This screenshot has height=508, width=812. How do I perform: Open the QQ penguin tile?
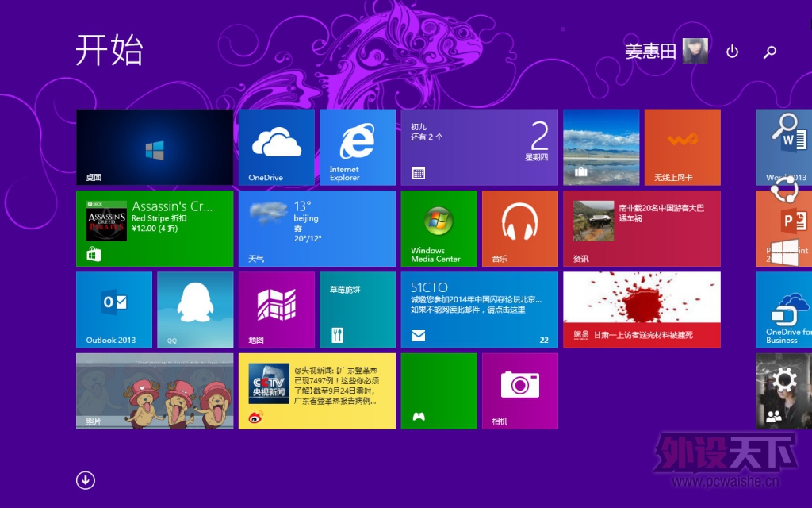tap(195, 310)
